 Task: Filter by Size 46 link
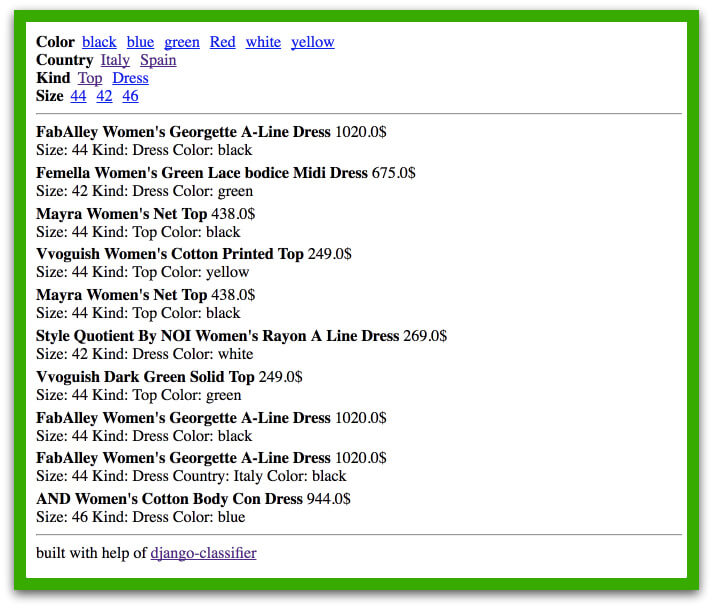[x=130, y=96]
